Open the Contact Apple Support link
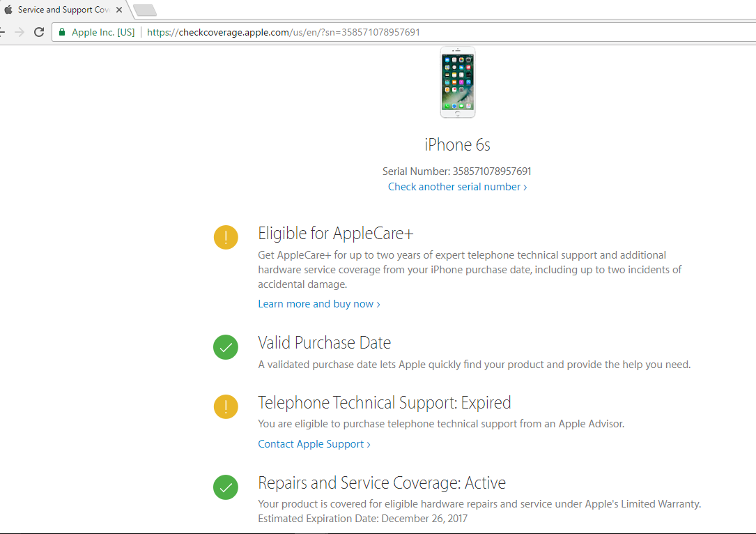756x534 pixels. [314, 444]
